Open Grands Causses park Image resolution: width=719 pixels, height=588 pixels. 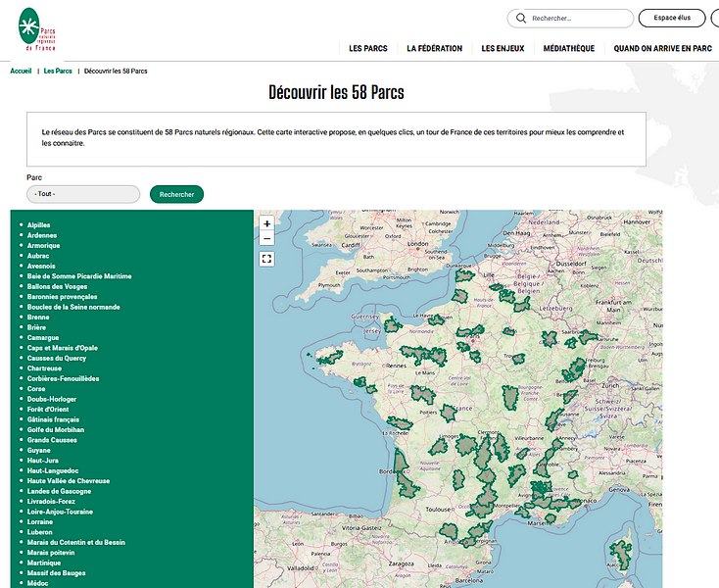[52, 440]
